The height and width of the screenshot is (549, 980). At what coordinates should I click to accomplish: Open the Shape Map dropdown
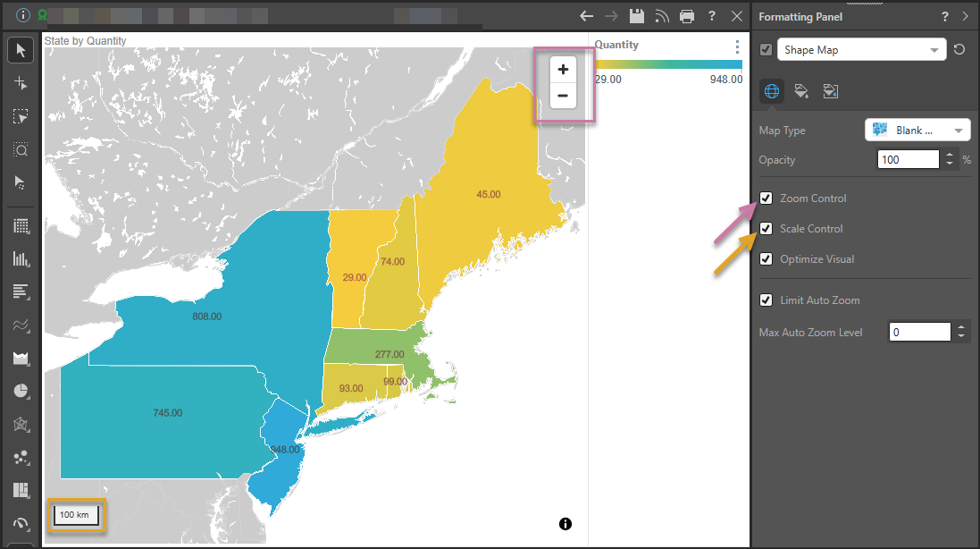861,50
